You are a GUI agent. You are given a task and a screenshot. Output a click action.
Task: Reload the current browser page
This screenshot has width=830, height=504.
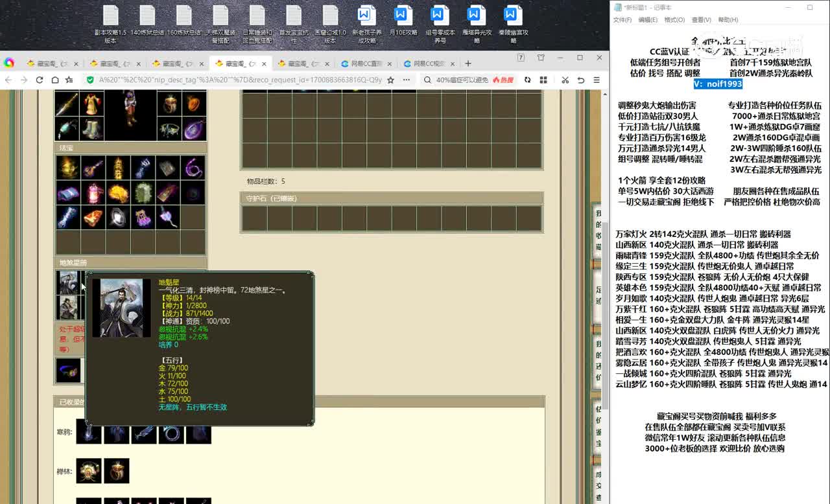tap(40, 80)
